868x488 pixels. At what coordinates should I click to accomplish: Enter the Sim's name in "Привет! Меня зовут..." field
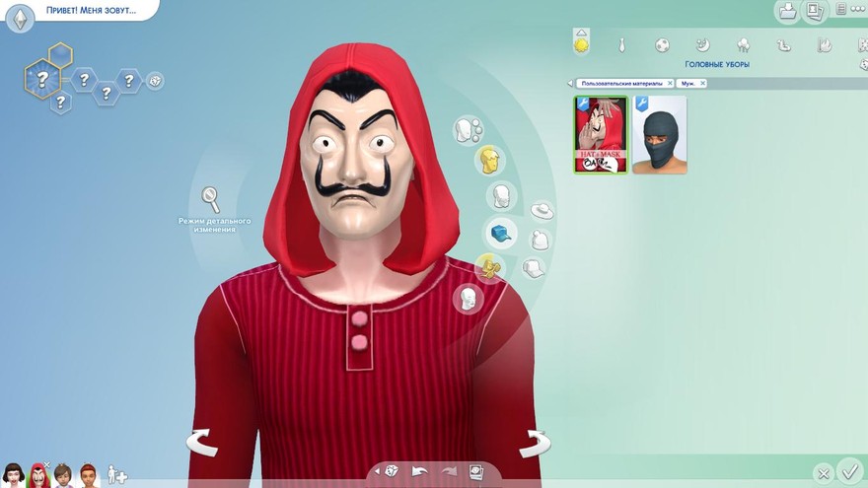(91, 11)
